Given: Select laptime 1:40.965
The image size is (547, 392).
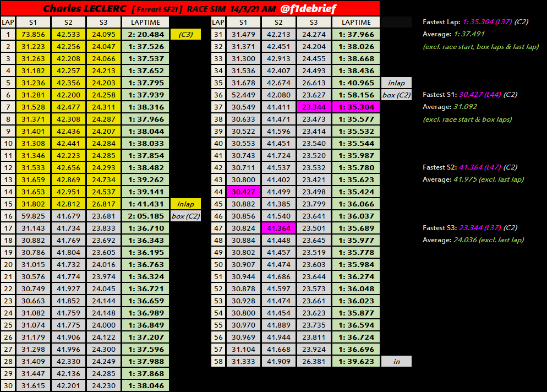Looking at the screenshot, I should click(x=356, y=83).
